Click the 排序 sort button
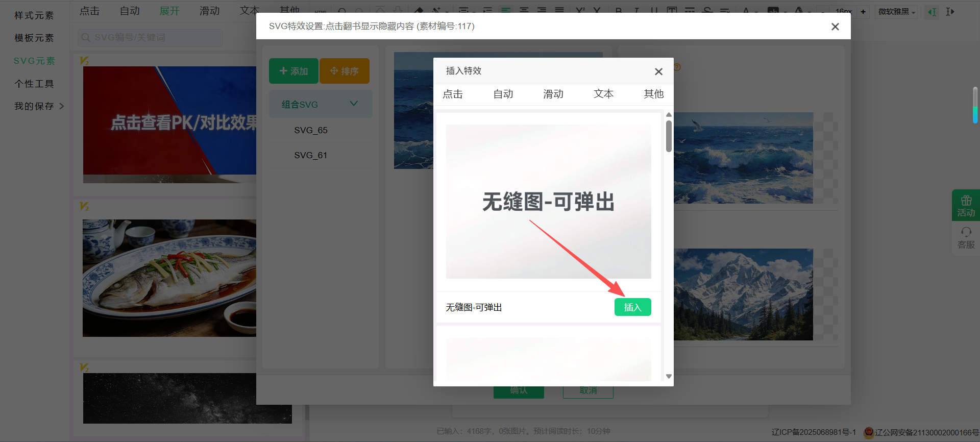The width and height of the screenshot is (980, 442). [344, 71]
